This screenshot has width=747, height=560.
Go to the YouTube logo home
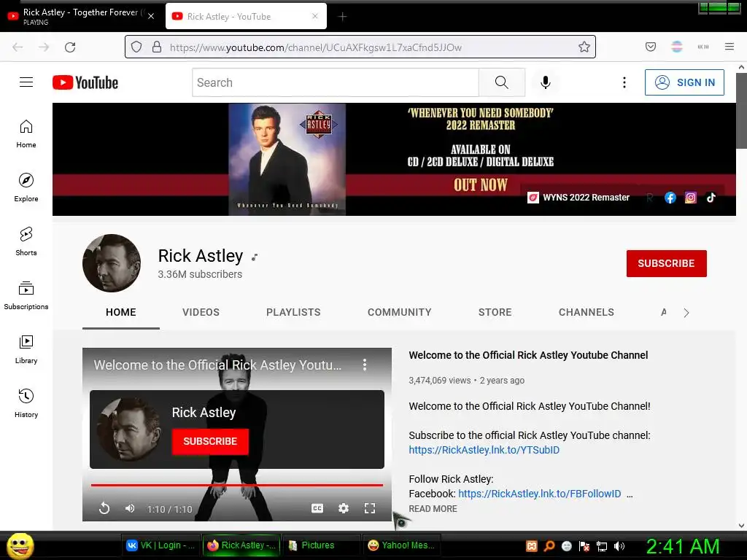(85, 82)
